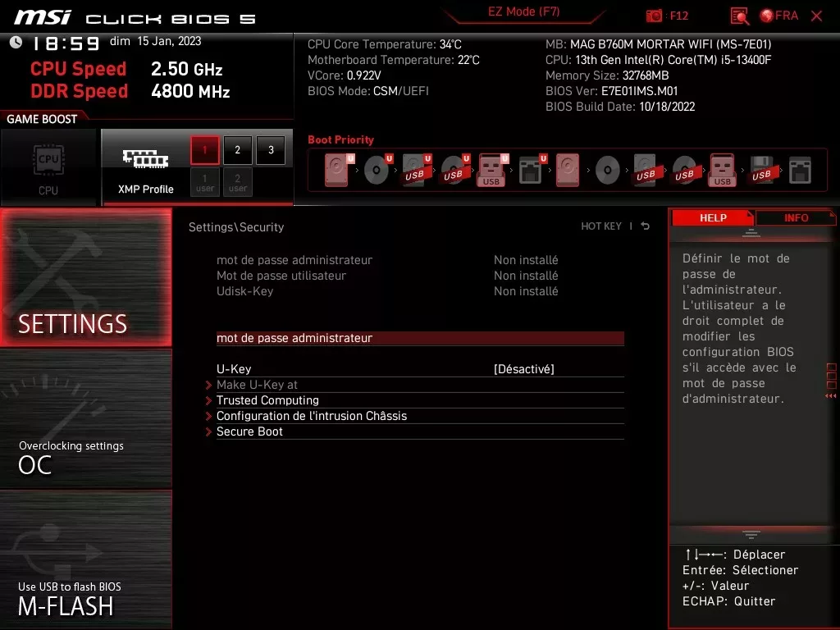Image resolution: width=840 pixels, height=630 pixels.
Task: Expand the Secure Boot submenu
Action: pos(249,431)
